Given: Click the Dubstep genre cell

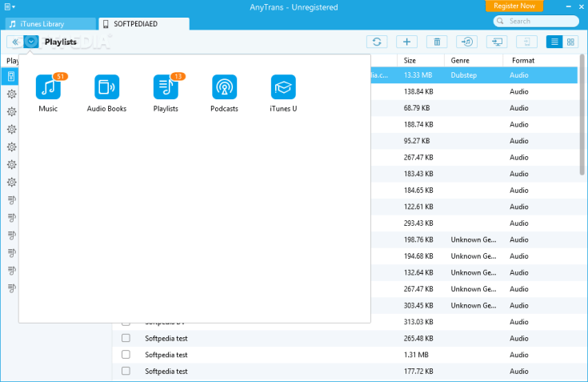Looking at the screenshot, I should [463, 75].
